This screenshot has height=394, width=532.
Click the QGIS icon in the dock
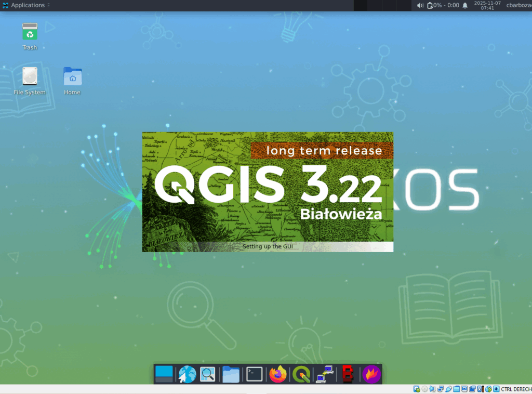tap(301, 374)
